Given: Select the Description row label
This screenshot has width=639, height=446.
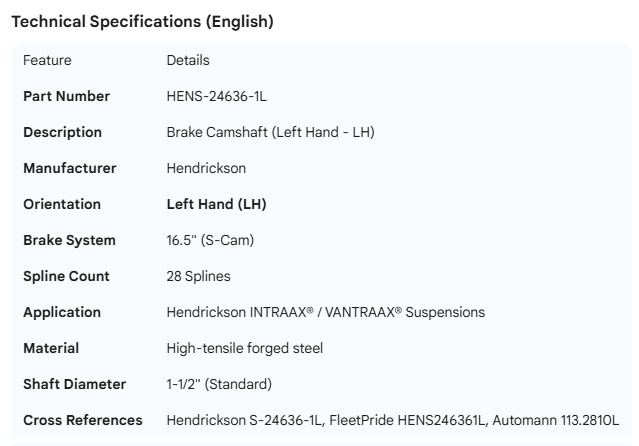Looking at the screenshot, I should click(62, 132).
